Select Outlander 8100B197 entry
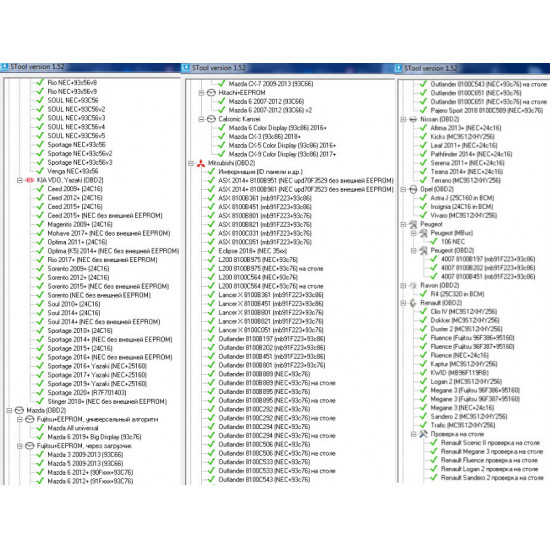This screenshot has width=550, height=550. (272, 339)
